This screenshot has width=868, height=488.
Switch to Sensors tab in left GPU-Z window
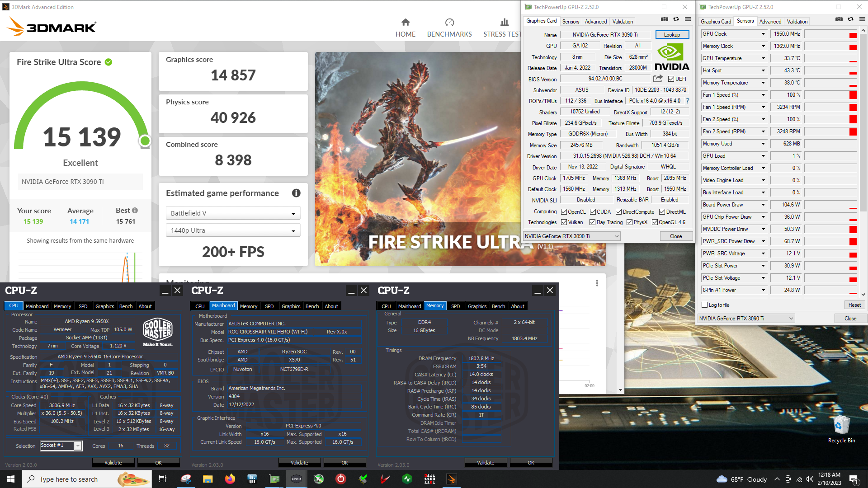(571, 22)
